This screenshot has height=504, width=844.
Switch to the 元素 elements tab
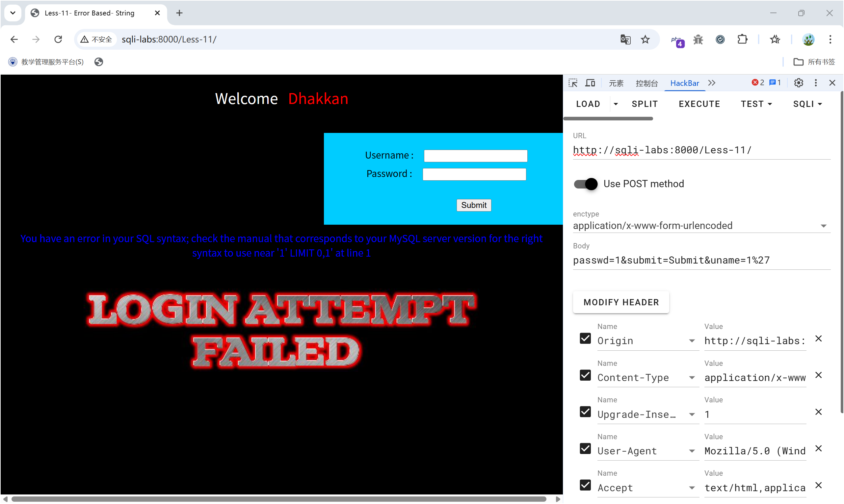pyautogui.click(x=616, y=83)
